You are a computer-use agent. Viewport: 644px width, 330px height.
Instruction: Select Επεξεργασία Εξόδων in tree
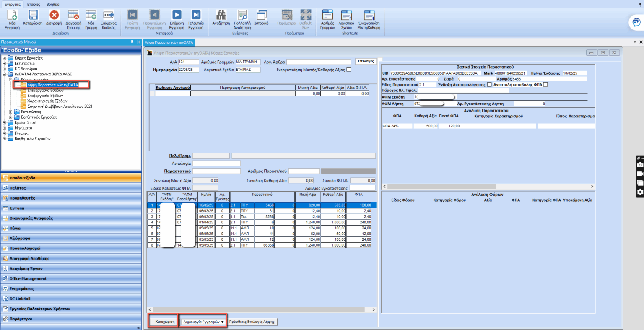click(x=45, y=96)
